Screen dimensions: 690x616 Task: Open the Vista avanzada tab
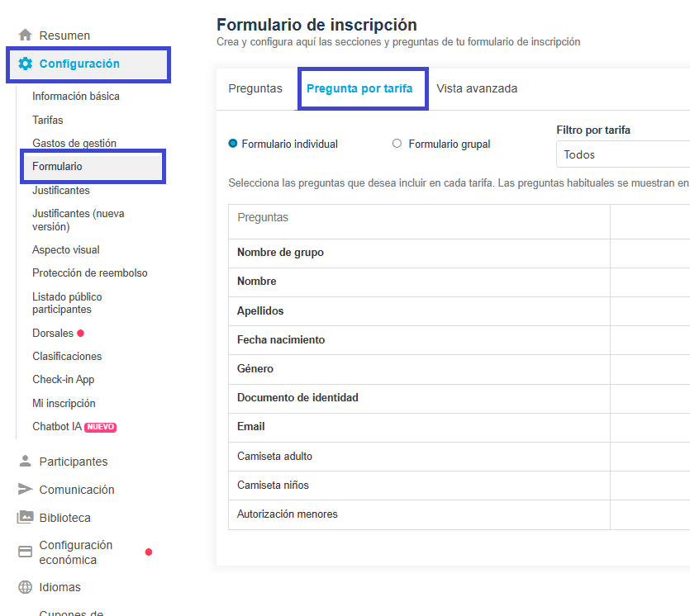[x=477, y=88]
